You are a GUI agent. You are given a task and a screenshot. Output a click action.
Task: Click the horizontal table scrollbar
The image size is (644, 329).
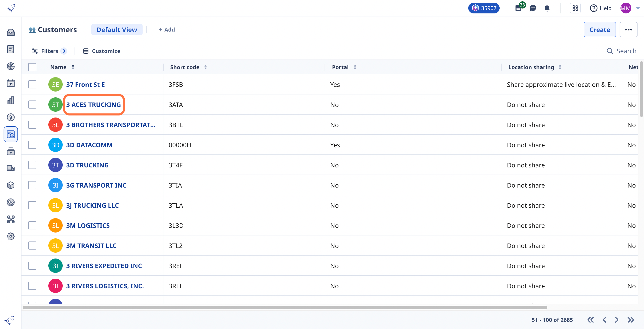285,307
